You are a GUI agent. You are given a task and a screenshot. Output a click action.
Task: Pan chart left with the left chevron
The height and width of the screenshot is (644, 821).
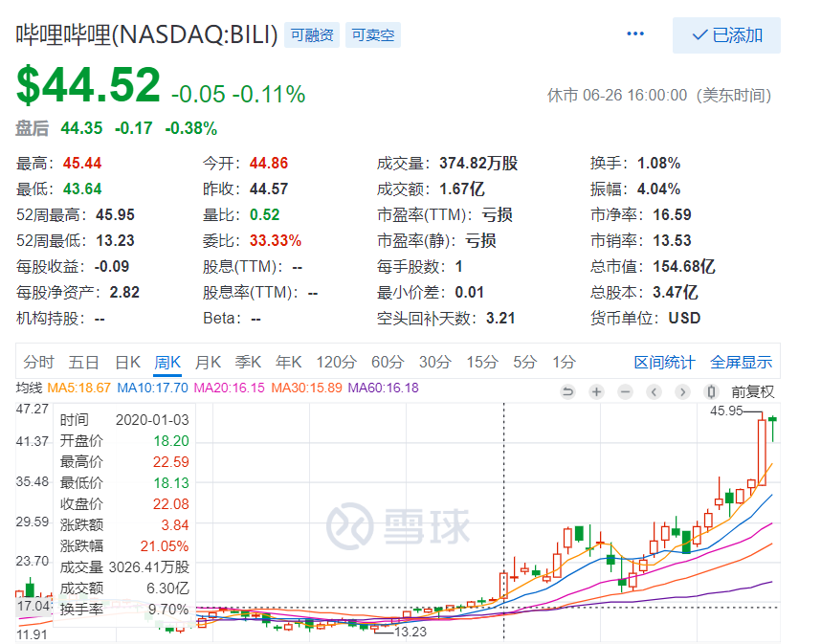point(654,391)
